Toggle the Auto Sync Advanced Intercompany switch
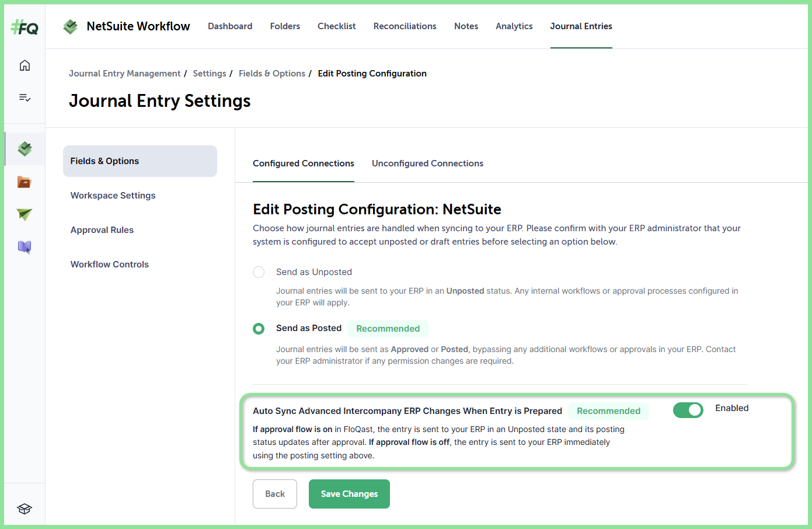Image resolution: width=812 pixels, height=529 pixels. tap(688, 410)
